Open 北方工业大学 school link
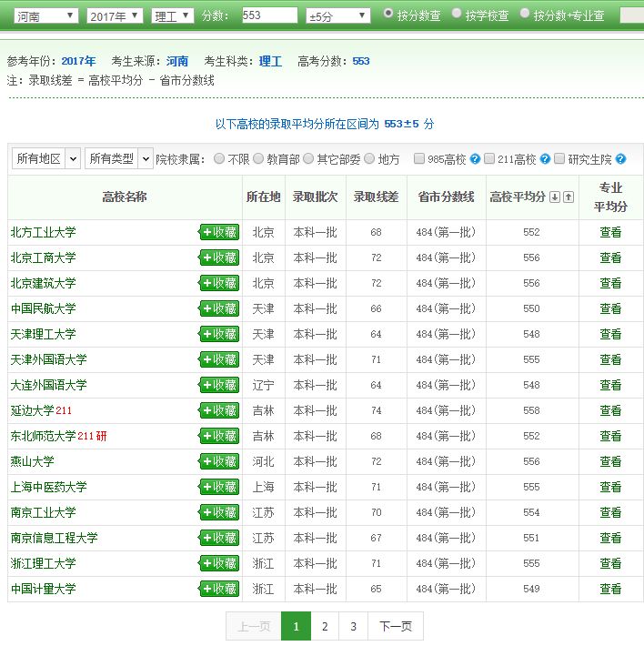Screen dimensions: 644x646 click(x=44, y=232)
